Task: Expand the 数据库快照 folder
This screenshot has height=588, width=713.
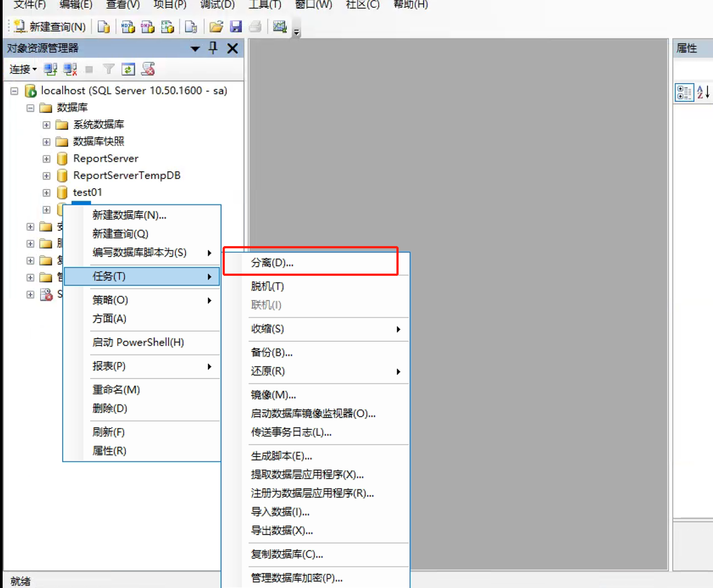Action: (x=47, y=142)
